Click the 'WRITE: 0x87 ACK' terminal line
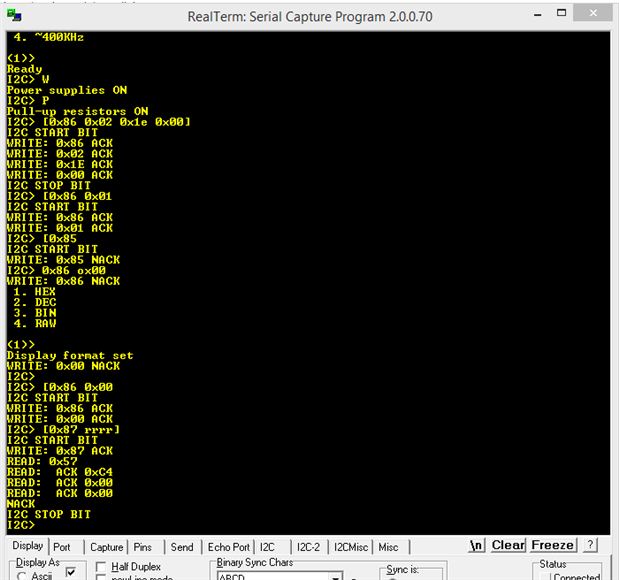619x580 pixels. [60, 451]
